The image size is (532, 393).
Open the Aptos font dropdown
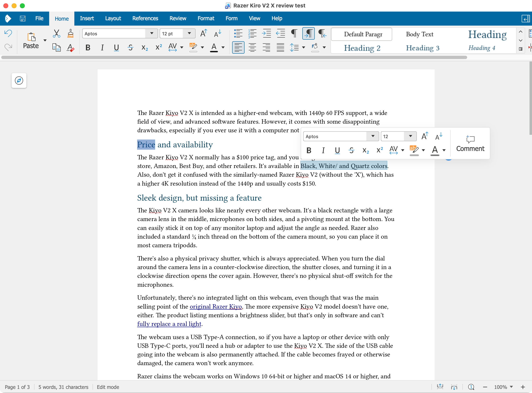151,34
